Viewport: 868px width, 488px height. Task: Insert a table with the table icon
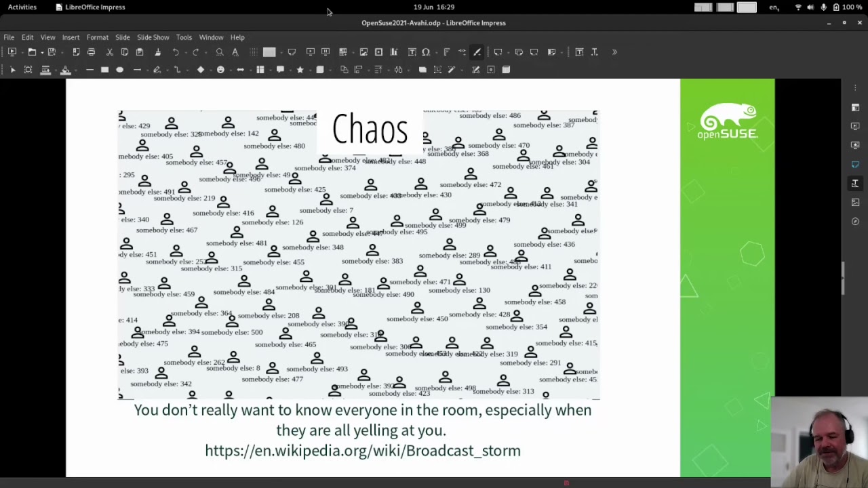[342, 52]
